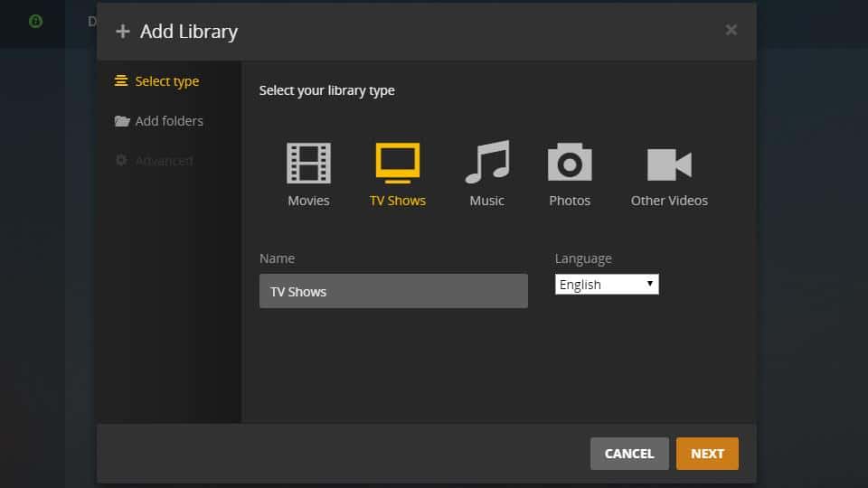Open the Advanced step in sidebar
Image resolution: width=868 pixels, height=488 pixels.
click(x=164, y=161)
